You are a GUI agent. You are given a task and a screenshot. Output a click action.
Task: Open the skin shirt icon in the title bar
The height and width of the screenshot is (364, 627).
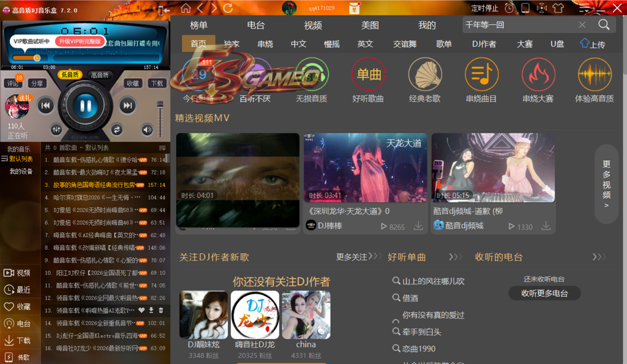(558, 8)
